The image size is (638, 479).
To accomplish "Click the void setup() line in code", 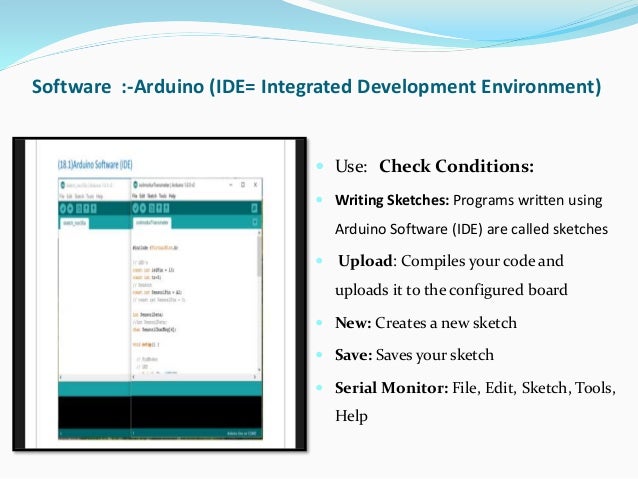I will click(x=146, y=344).
